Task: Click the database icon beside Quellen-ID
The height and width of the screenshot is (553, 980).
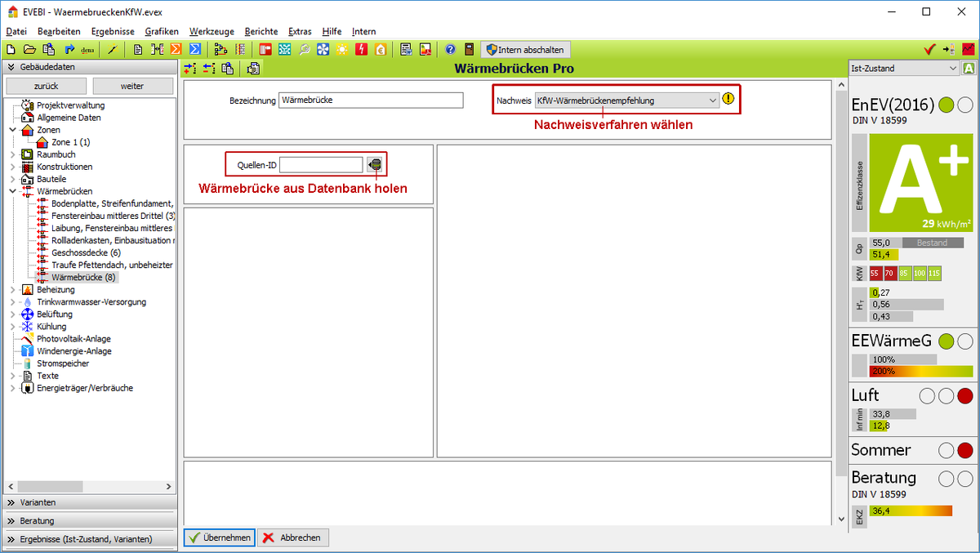Action: click(375, 165)
